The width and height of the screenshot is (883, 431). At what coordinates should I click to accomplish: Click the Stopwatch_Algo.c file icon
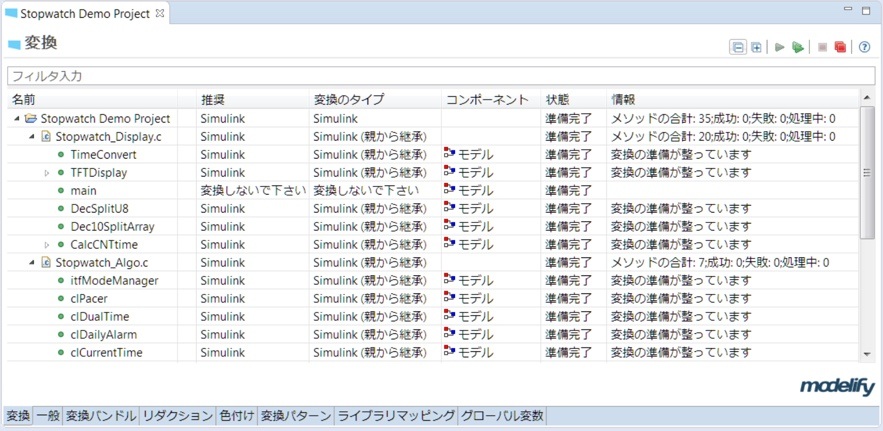pos(47,263)
